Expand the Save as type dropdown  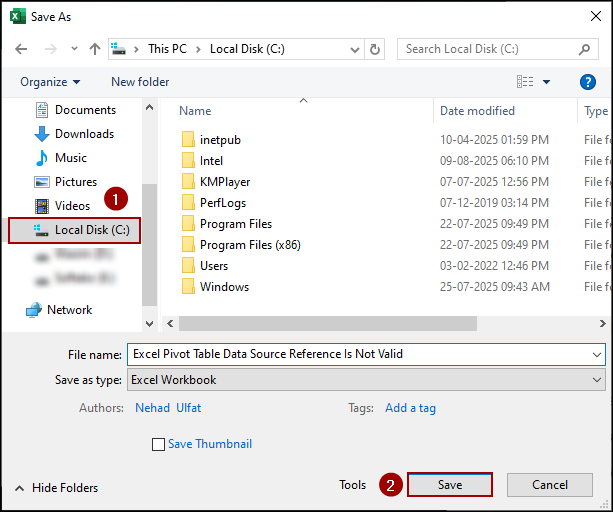[x=597, y=380]
